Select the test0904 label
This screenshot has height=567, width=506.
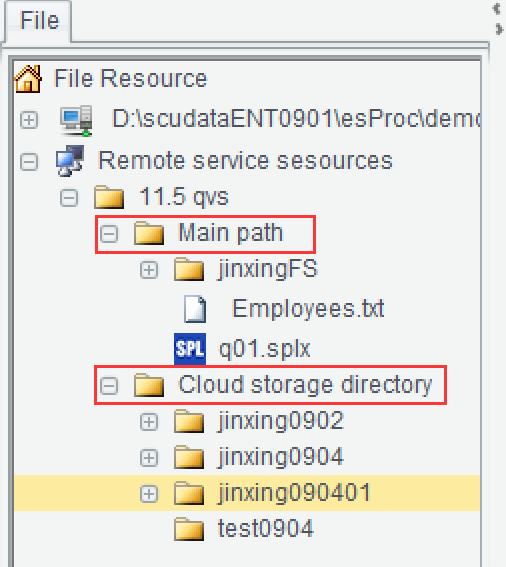(265, 529)
